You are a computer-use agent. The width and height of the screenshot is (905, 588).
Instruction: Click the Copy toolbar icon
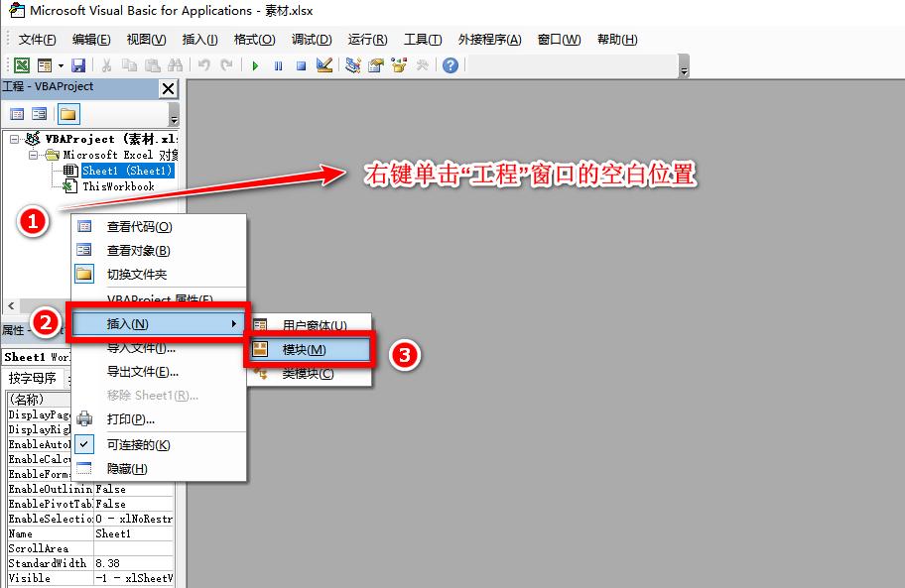coord(129,65)
